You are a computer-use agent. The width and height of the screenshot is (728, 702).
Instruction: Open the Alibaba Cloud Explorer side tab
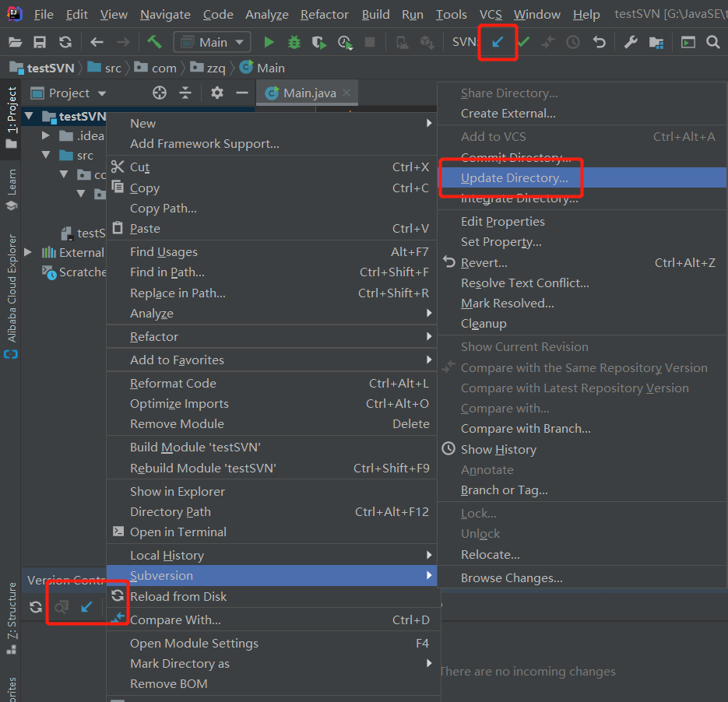point(11,296)
